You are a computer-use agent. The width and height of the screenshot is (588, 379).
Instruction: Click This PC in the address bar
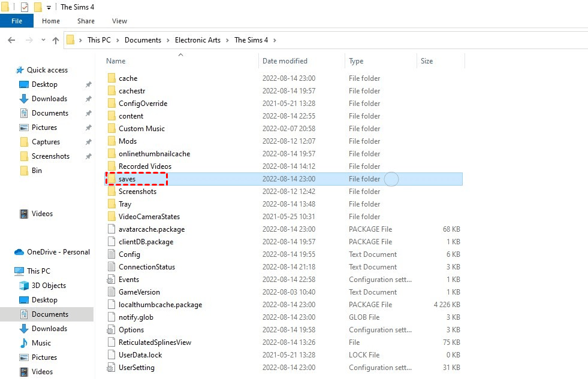click(99, 40)
